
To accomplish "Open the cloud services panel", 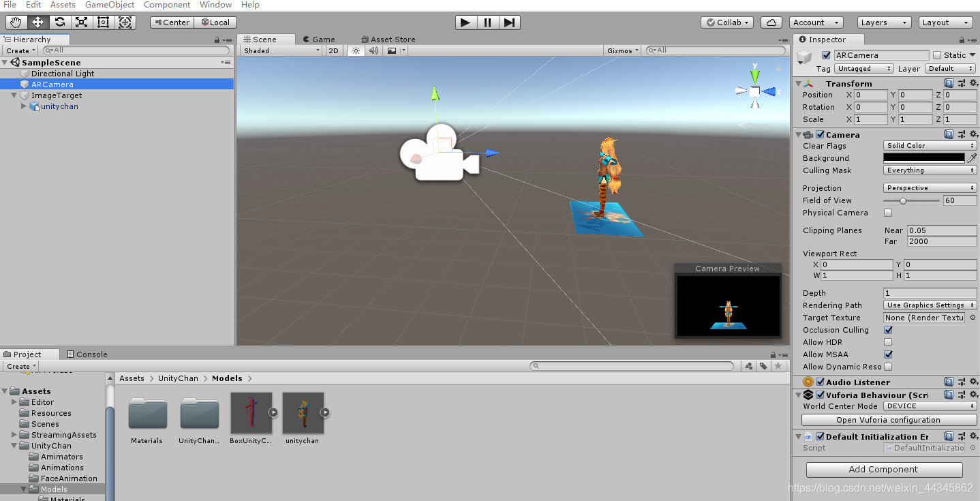I will pyautogui.click(x=771, y=22).
